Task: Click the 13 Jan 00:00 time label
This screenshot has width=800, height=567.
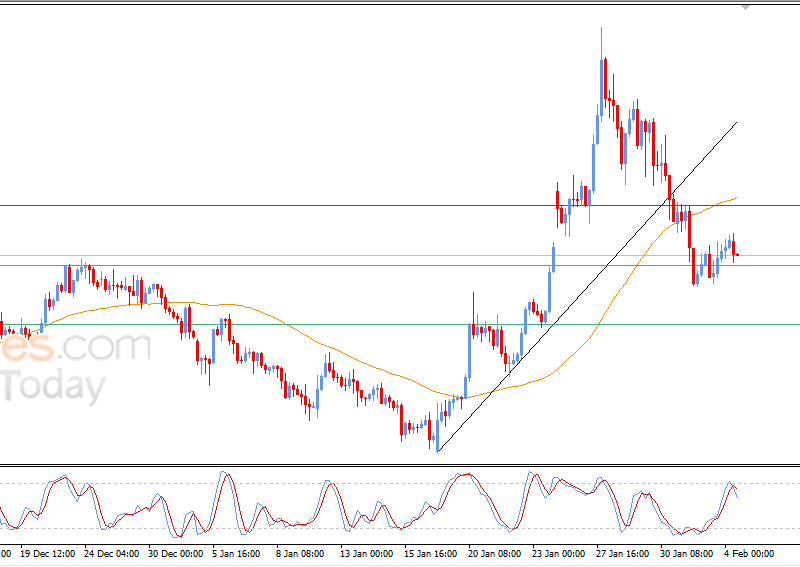Action: point(365,553)
